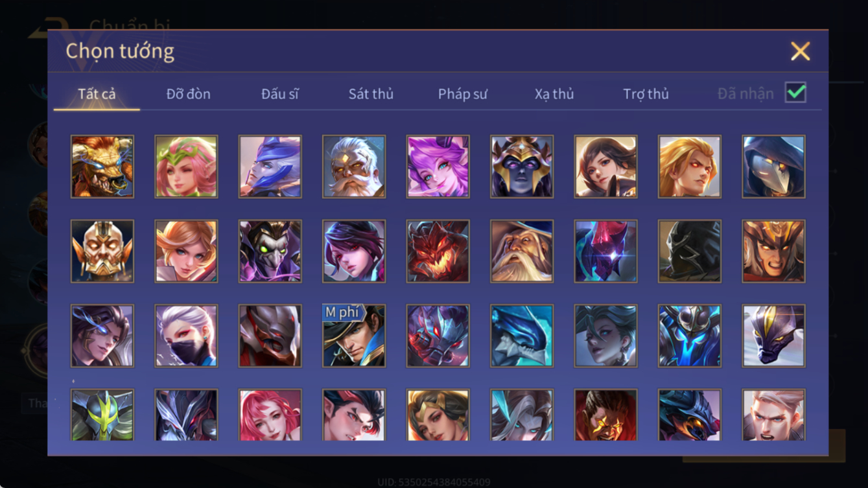Switch to the 'Trợ thủ' tab
Screen dimensions: 868x488
tap(646, 94)
